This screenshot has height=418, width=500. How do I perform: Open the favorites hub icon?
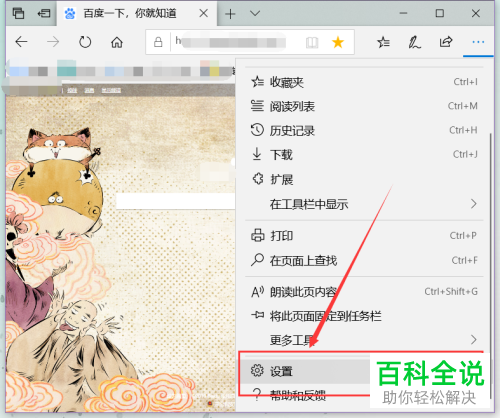coord(383,42)
